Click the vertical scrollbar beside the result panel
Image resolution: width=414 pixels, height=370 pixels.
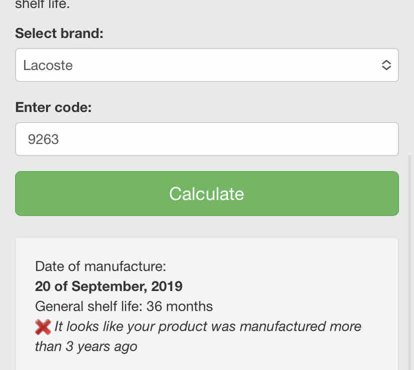pyautogui.click(x=411, y=262)
